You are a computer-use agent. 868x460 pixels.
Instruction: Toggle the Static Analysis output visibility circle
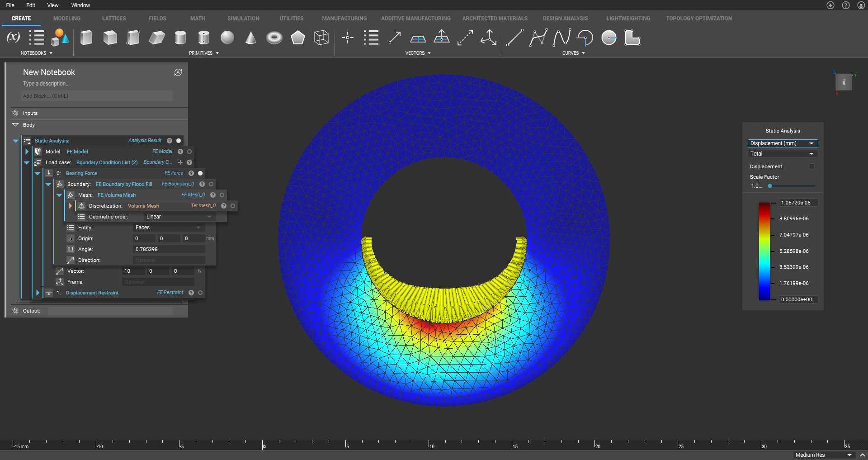179,141
